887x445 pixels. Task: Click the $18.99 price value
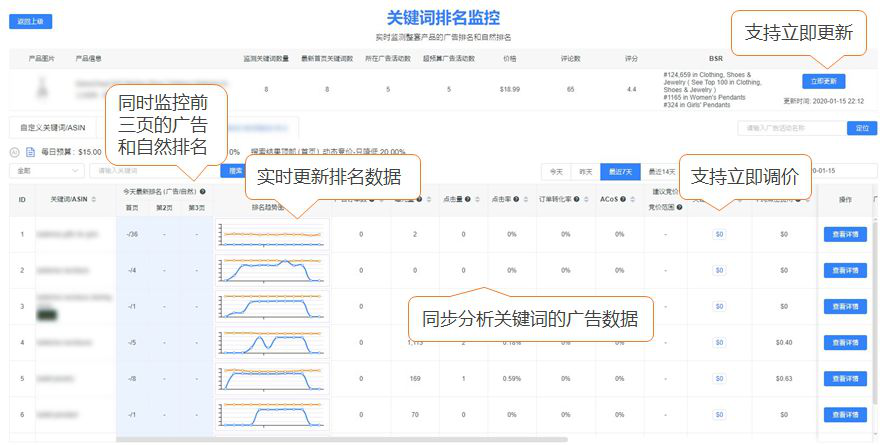pyautogui.click(x=510, y=89)
